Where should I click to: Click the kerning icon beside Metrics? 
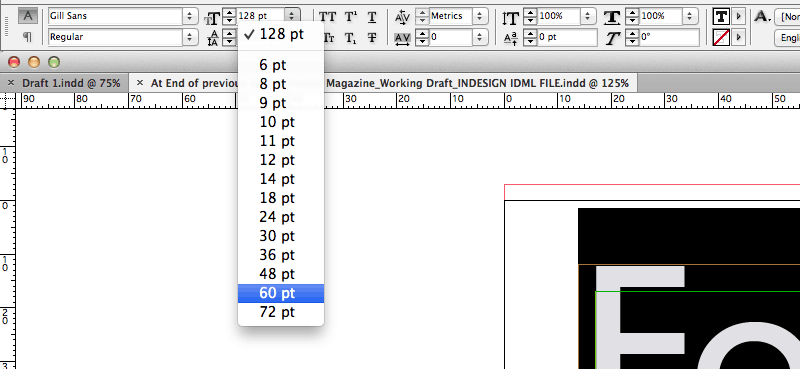tap(403, 17)
